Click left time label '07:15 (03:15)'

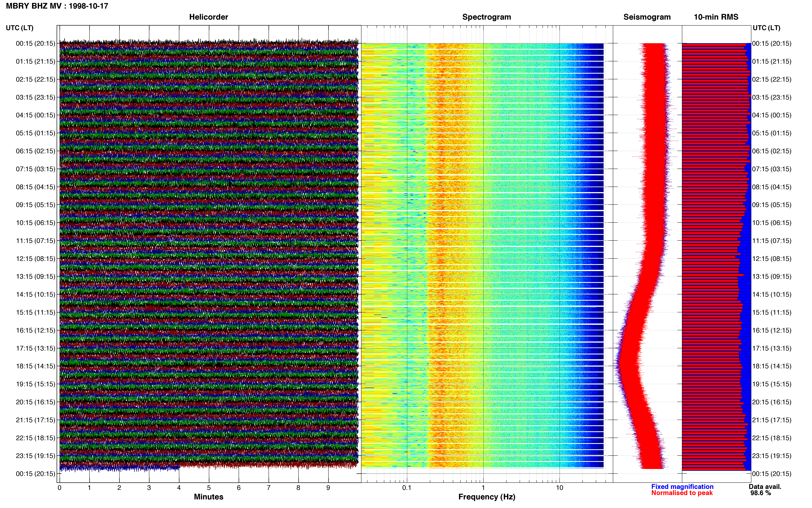tap(36, 169)
